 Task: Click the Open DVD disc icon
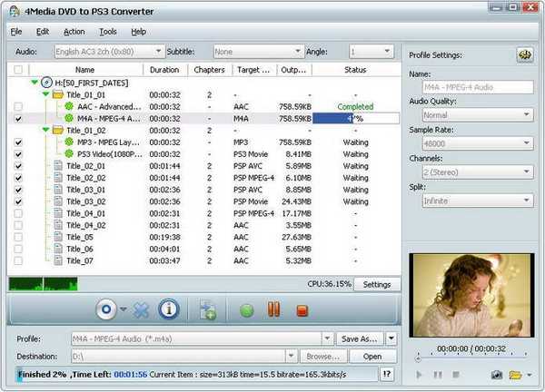[106, 309]
